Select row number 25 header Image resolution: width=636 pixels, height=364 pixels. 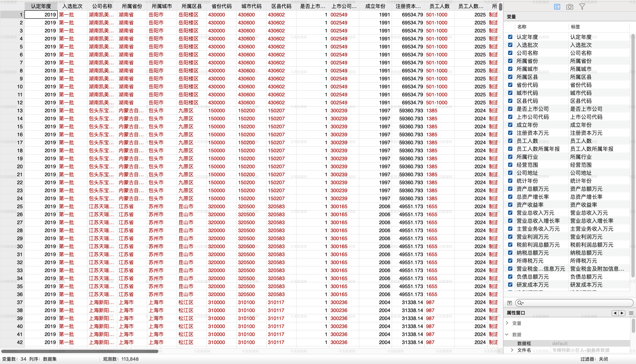pos(12,206)
